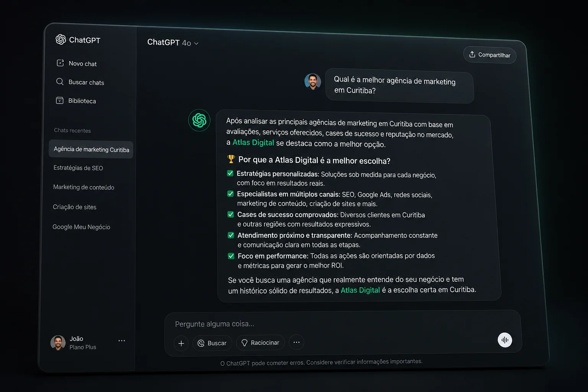Open the Criação de sites chat
The width and height of the screenshot is (588, 392).
click(x=75, y=207)
